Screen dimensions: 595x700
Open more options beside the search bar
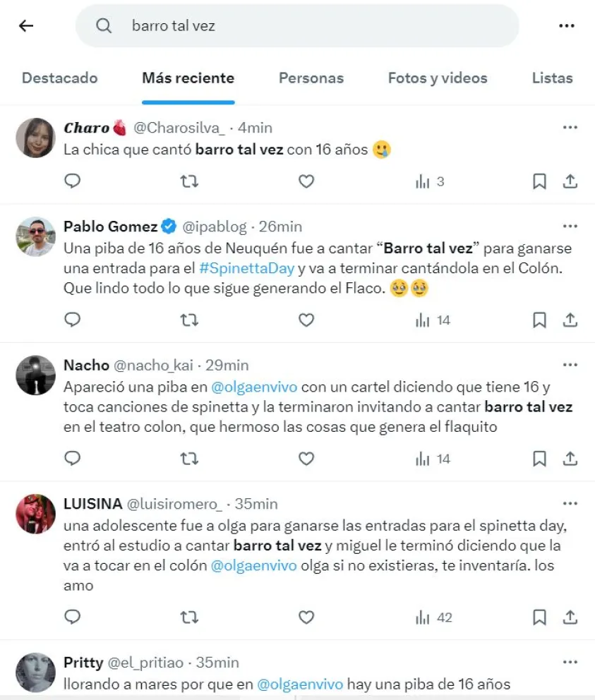pyautogui.click(x=566, y=26)
